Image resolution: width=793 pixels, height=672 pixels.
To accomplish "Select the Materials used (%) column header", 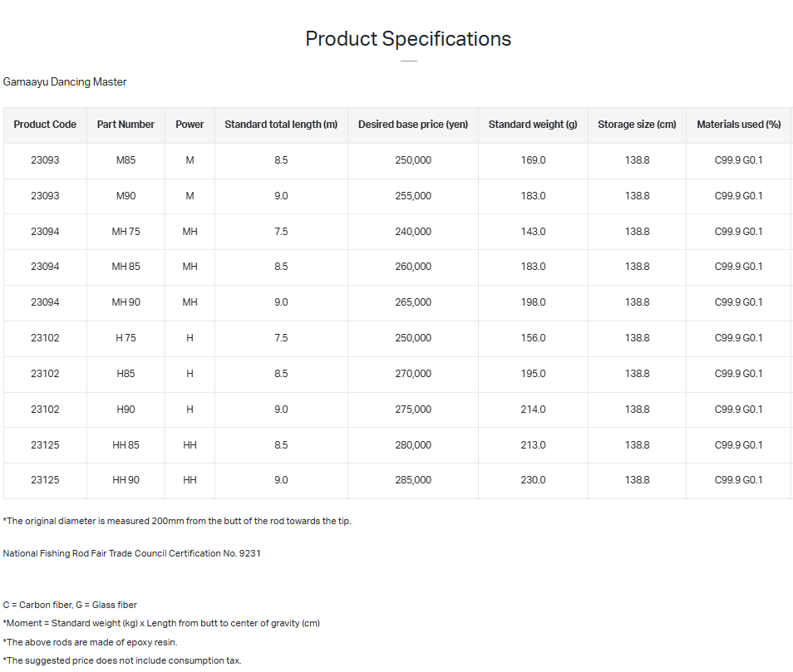I will tap(738, 125).
